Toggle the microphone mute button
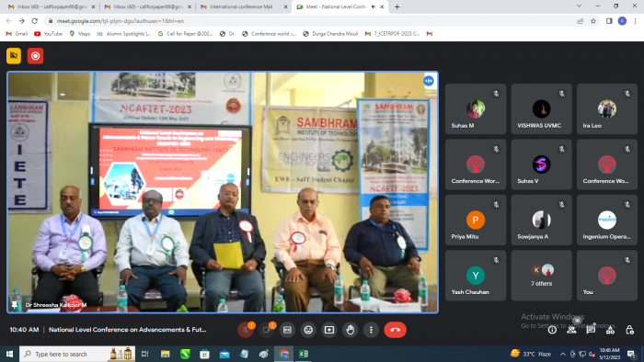Viewport: 644px width, 362px height. (246, 330)
